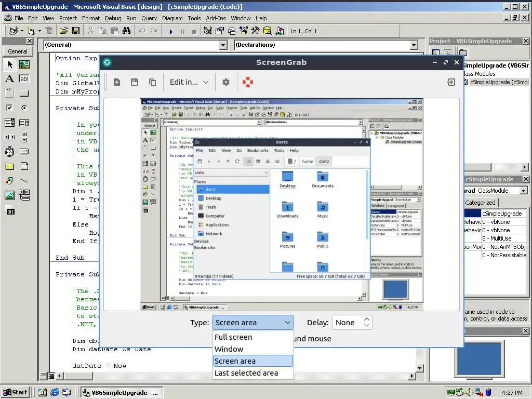
Task: Select the Shape control in toolbox
Action: (10, 180)
